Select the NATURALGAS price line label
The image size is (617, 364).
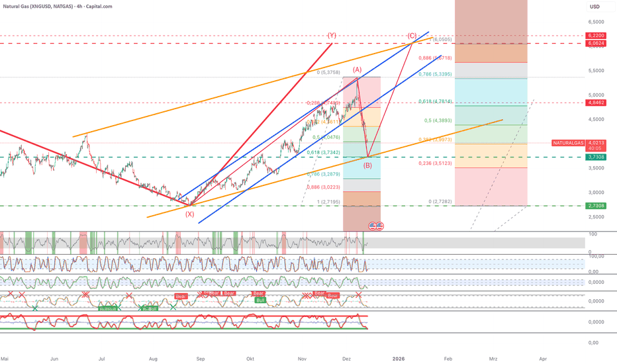click(568, 143)
